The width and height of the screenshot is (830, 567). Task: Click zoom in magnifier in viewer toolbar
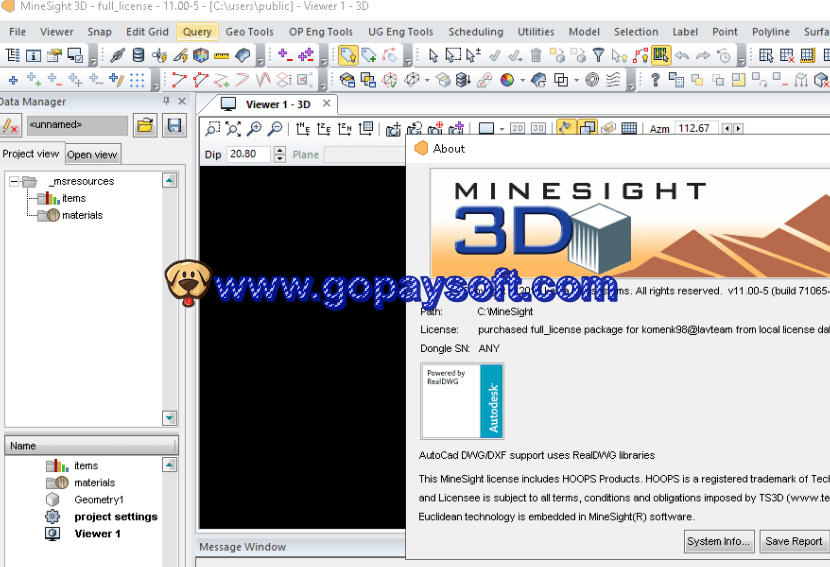(255, 129)
